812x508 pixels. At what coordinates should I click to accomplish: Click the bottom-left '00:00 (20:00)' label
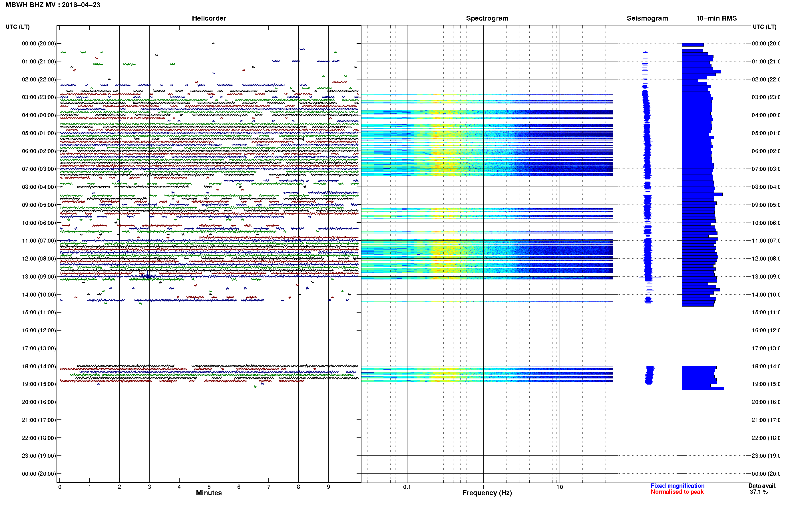[x=39, y=474]
